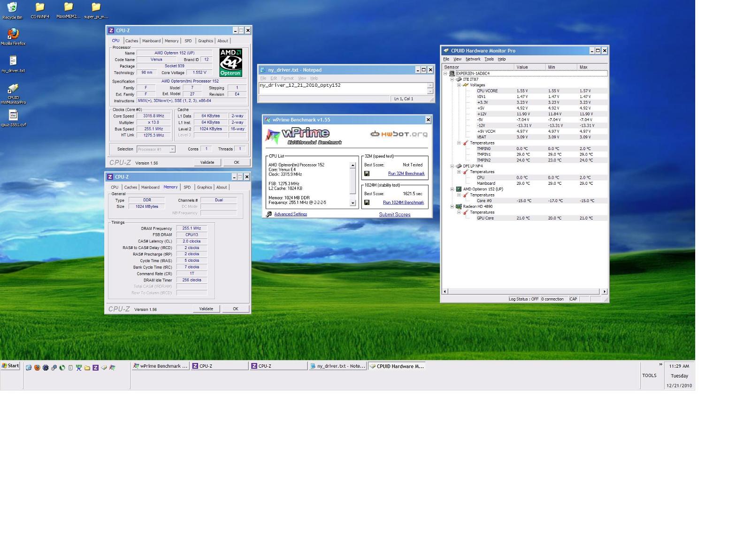
Task: Click the purple CPU-Z quick launch icon
Action: (x=95, y=367)
